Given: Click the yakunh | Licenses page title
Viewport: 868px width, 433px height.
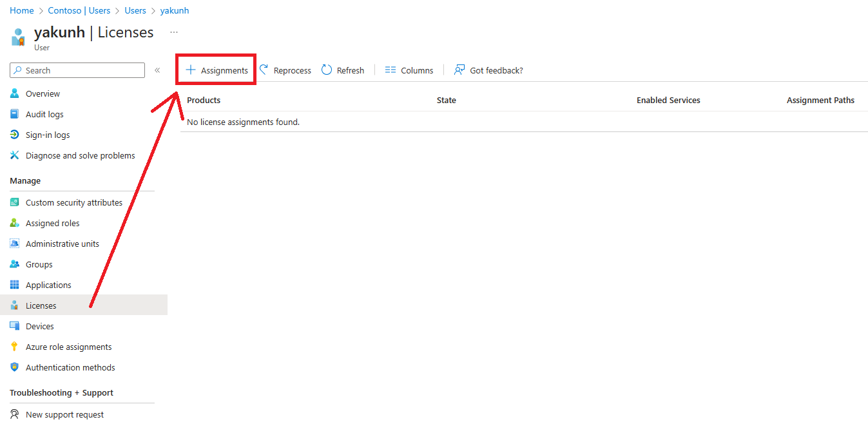Looking at the screenshot, I should click(x=93, y=32).
